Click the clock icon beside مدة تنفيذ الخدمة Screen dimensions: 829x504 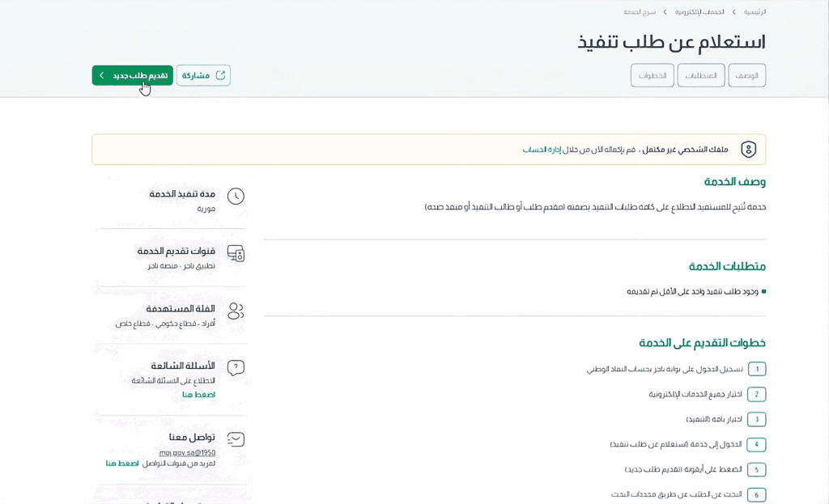tap(236, 197)
